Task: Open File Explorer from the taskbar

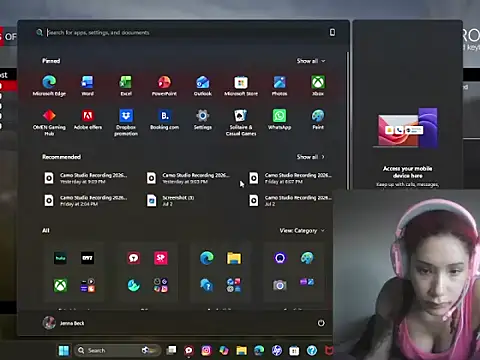Action: click(242, 350)
